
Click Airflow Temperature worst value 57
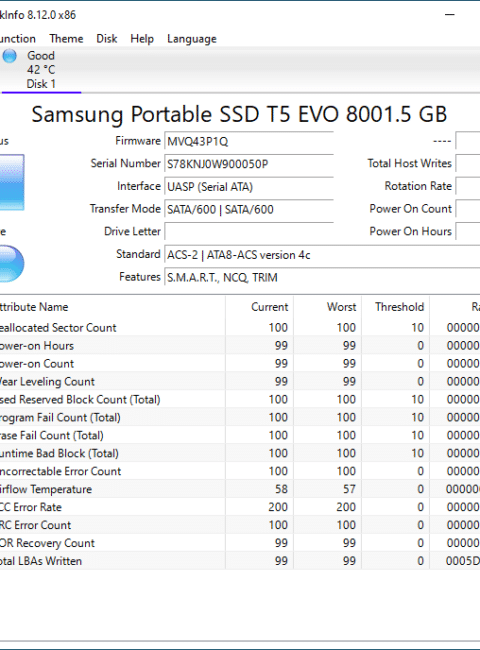349,489
